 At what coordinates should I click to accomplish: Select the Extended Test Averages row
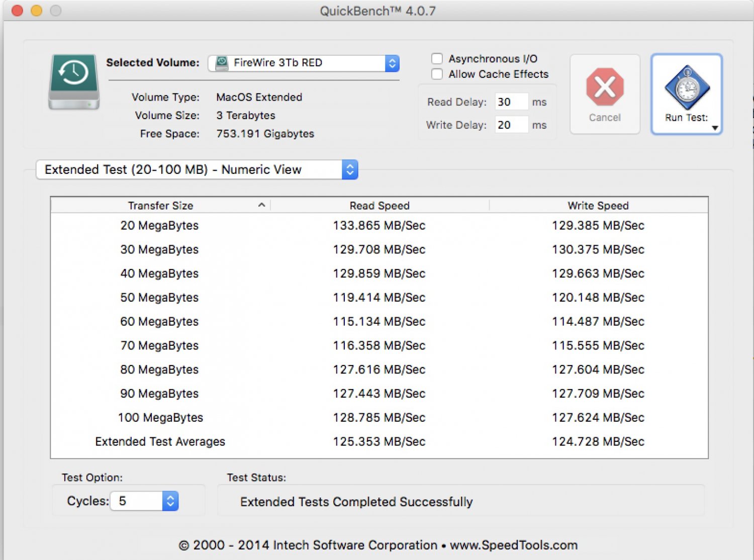tap(380, 441)
